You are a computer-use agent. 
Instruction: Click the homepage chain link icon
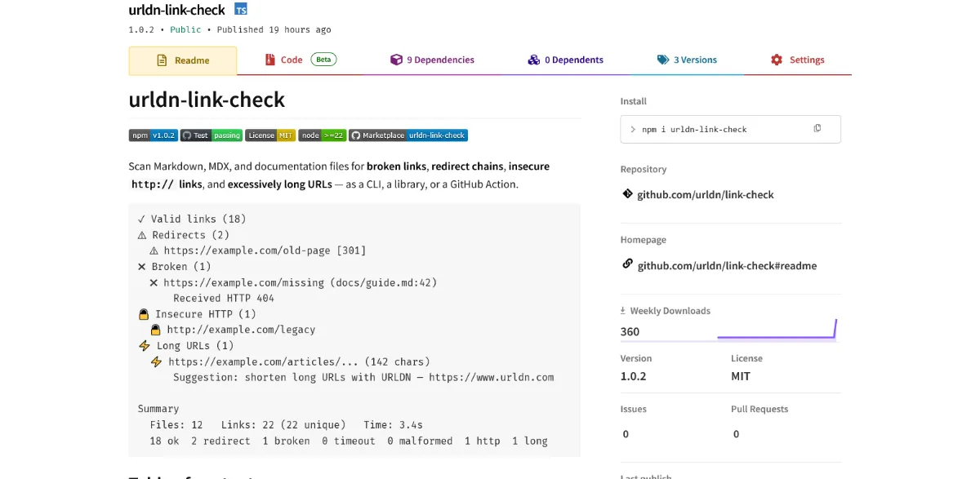pyautogui.click(x=627, y=264)
